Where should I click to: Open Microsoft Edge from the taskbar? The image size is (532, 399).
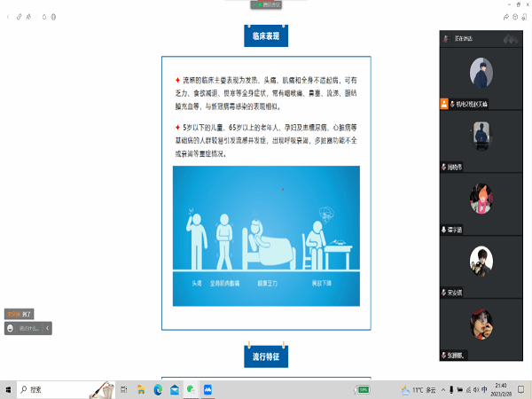158,389
